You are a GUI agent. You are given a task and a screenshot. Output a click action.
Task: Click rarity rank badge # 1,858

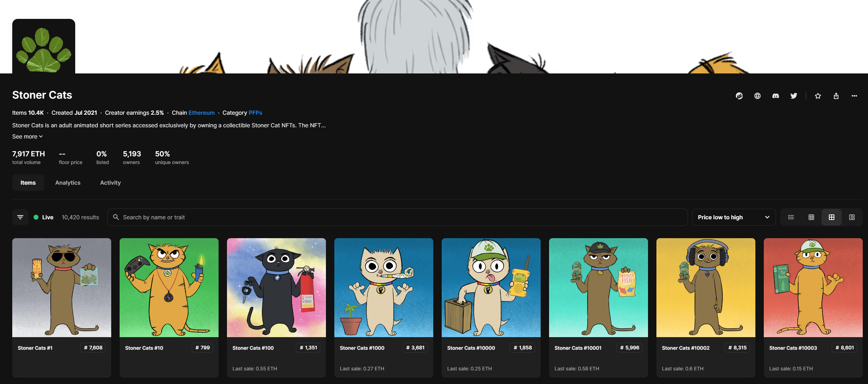pos(523,348)
